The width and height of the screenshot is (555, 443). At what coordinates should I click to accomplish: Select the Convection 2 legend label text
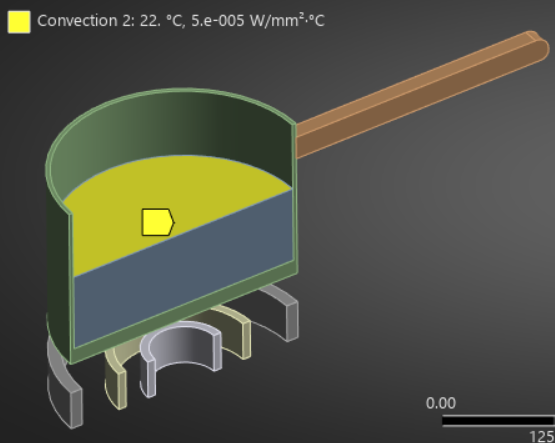(x=181, y=21)
